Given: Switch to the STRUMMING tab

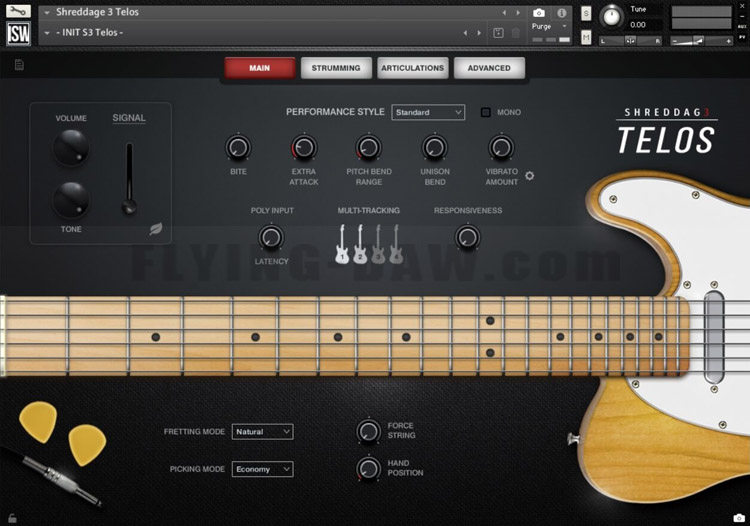Looking at the screenshot, I should pos(336,68).
